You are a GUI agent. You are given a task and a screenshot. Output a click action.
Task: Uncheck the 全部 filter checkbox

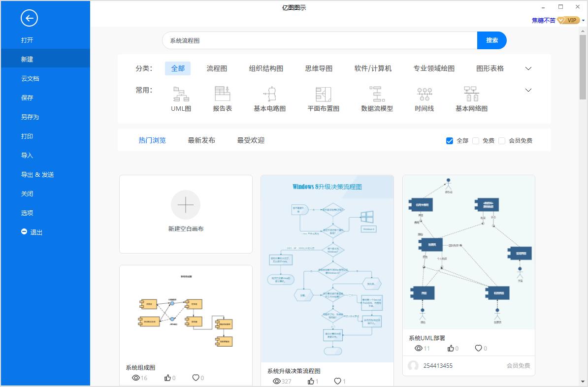pos(449,140)
